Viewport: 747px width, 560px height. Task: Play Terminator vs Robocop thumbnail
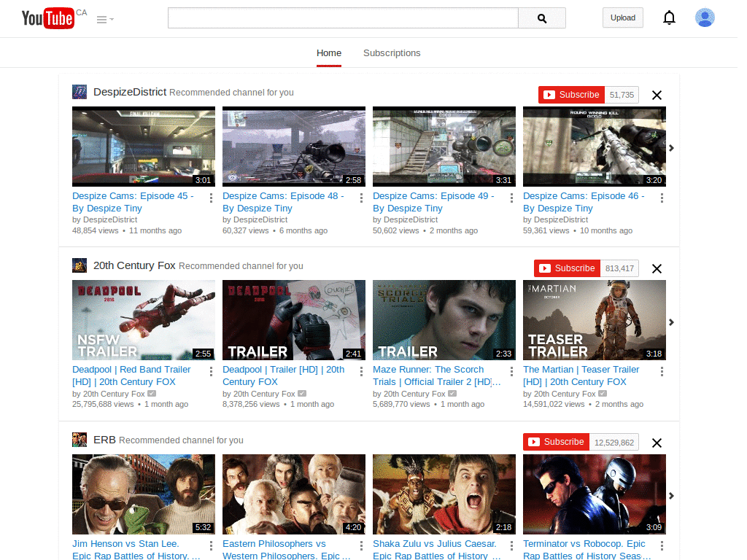595,494
